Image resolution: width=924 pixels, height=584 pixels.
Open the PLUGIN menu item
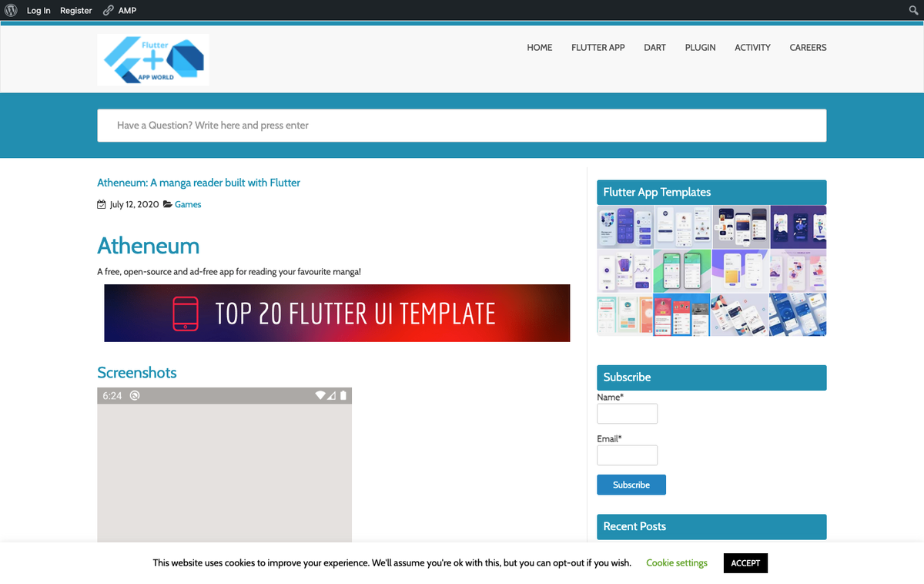[x=701, y=47]
